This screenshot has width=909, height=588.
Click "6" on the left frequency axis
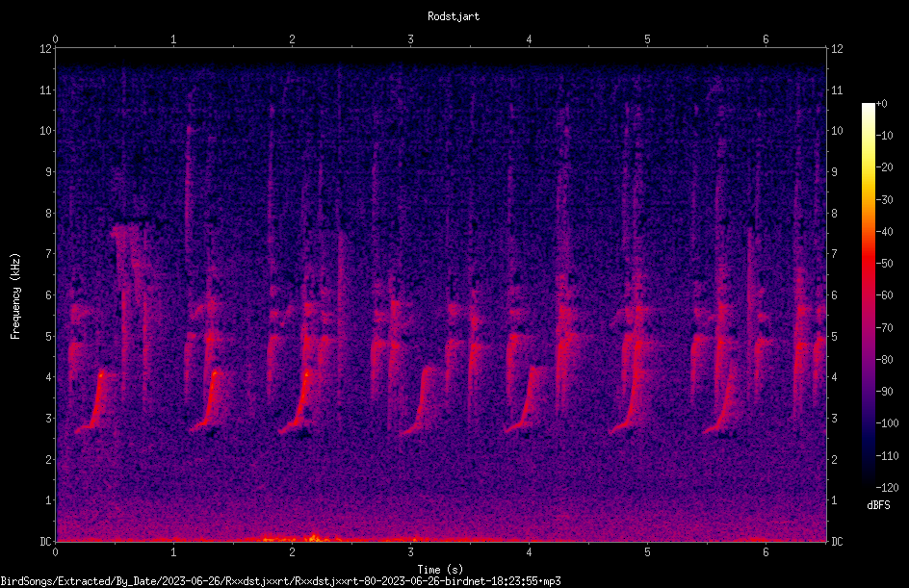click(x=48, y=294)
